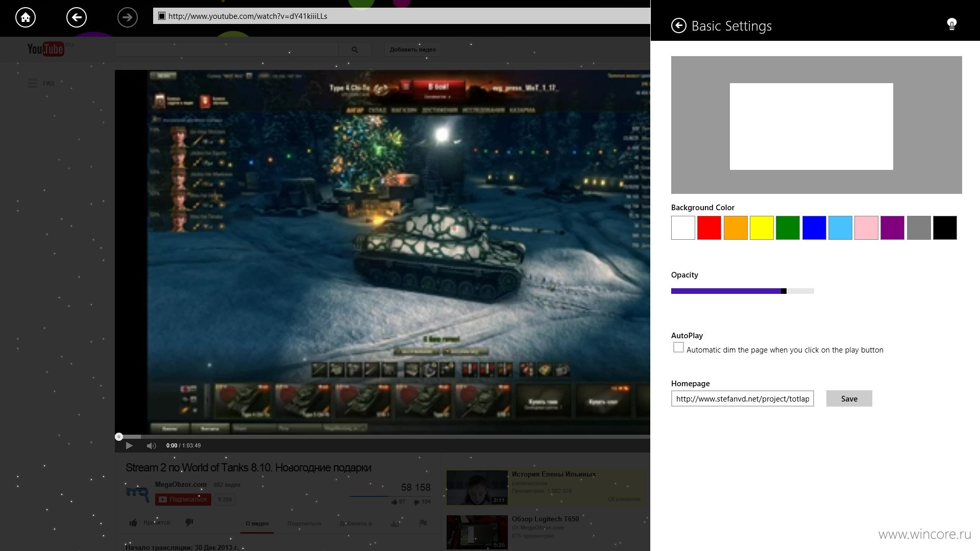Navigate forward with the forward arrow
Image resolution: width=980 pixels, height=551 pixels.
coord(128,17)
